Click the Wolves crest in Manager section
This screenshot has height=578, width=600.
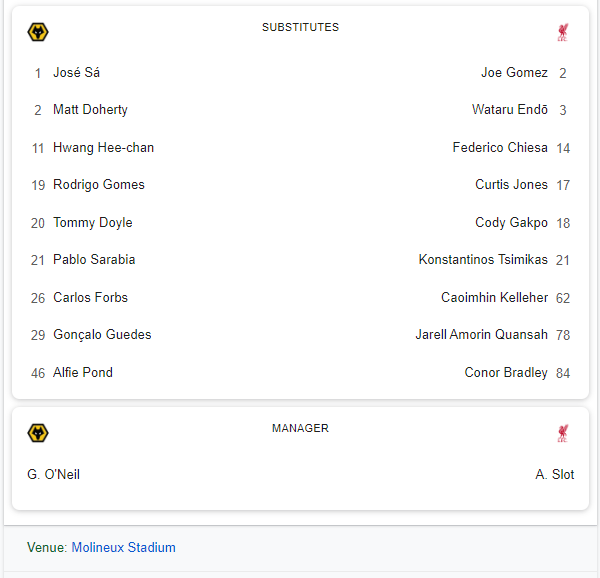[38, 433]
